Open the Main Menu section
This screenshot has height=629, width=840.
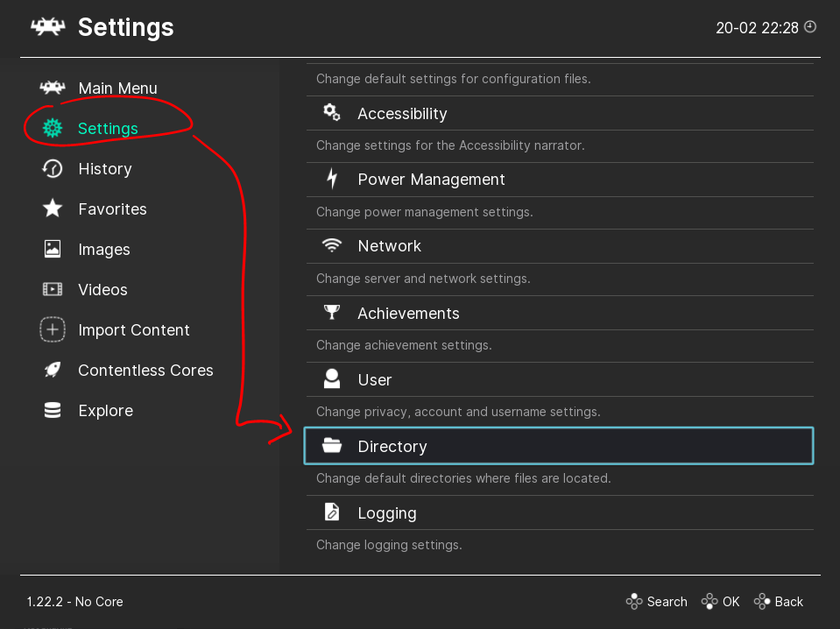tap(117, 88)
